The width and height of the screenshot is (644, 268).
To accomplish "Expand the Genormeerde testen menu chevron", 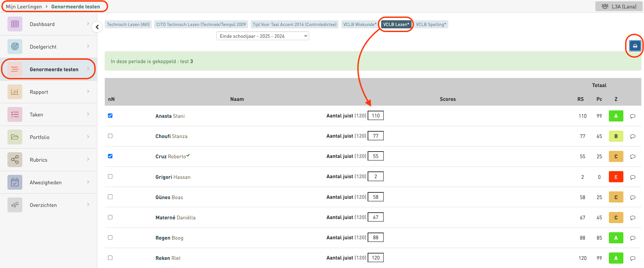I will coord(88,69).
